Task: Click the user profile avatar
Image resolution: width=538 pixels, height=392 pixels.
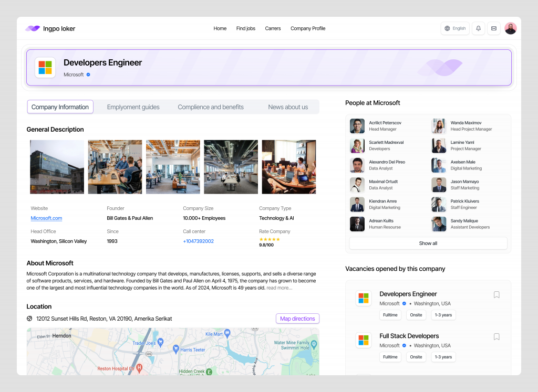Action: pyautogui.click(x=510, y=28)
